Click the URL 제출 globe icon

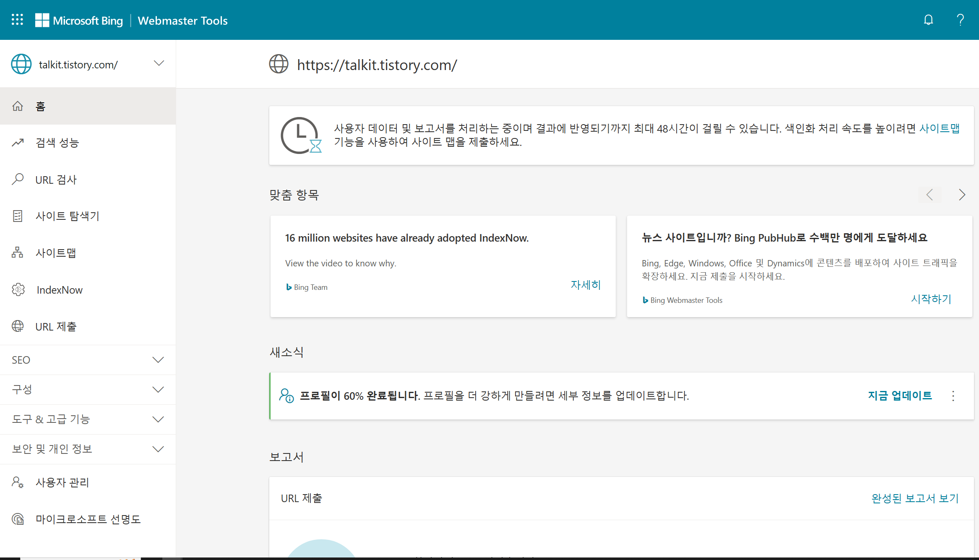coord(18,326)
